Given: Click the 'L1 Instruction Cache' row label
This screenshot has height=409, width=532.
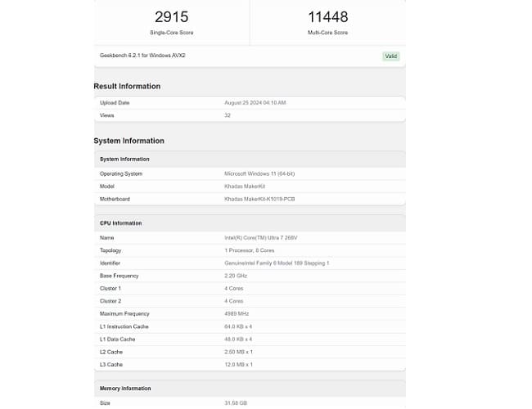Looking at the screenshot, I should click(x=124, y=326).
